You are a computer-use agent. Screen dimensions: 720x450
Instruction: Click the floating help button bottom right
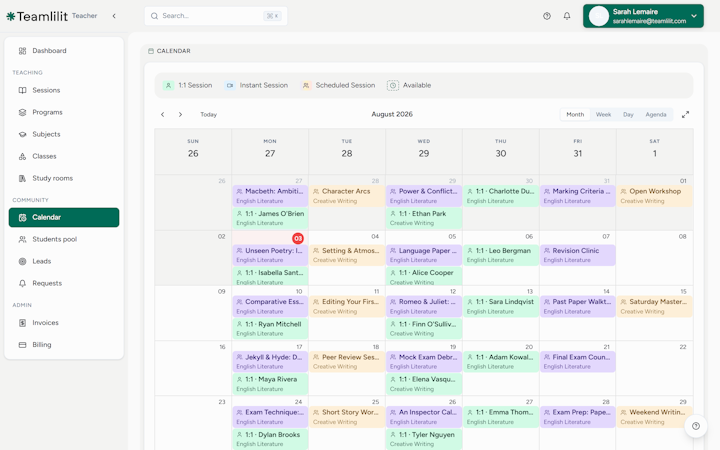(x=696, y=426)
